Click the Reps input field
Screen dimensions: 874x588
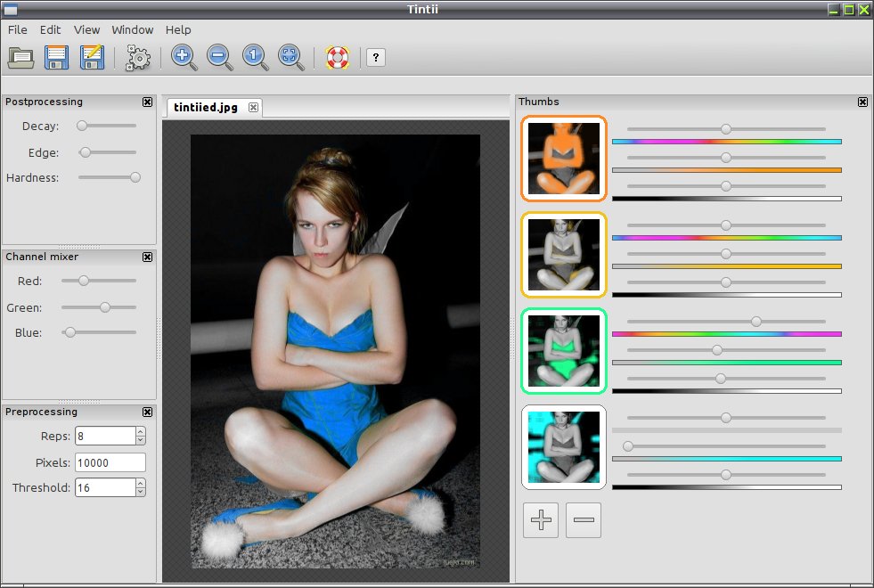pyautogui.click(x=105, y=436)
